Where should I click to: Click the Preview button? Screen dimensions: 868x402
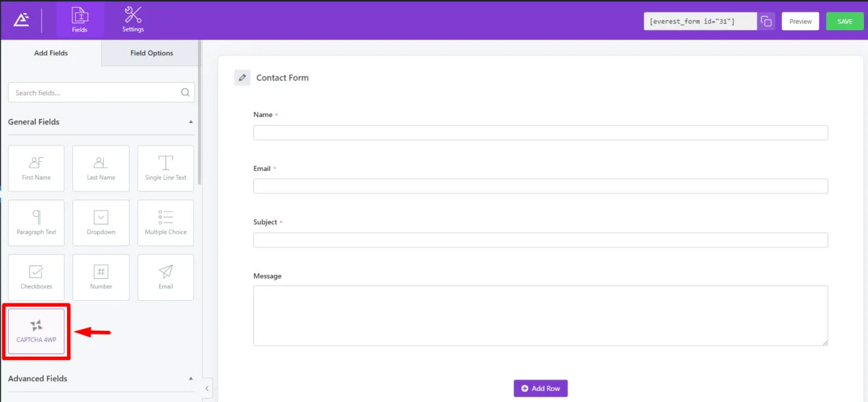pyautogui.click(x=800, y=21)
